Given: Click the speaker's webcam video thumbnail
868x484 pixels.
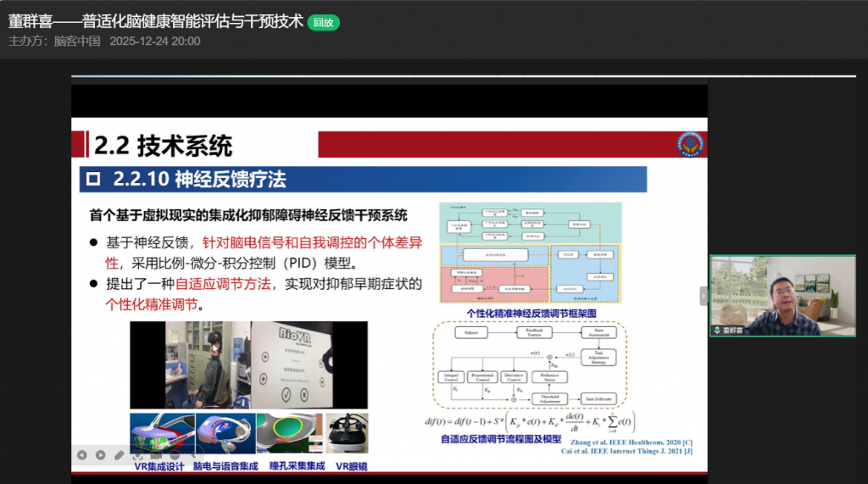Looking at the screenshot, I should pyautogui.click(x=782, y=295).
